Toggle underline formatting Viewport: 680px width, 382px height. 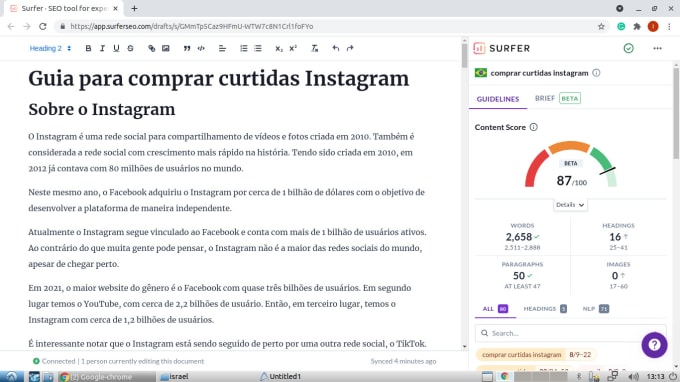coord(116,48)
